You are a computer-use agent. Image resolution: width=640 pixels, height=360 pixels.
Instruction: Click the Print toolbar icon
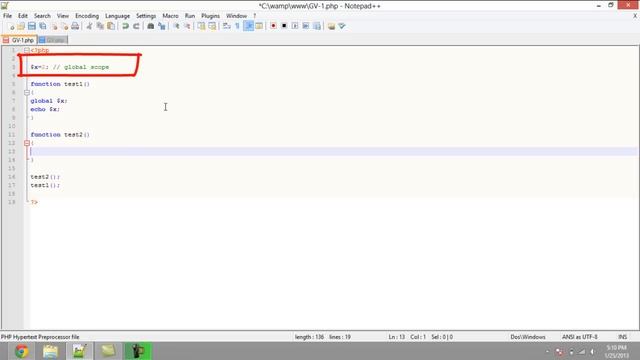pos(75,26)
